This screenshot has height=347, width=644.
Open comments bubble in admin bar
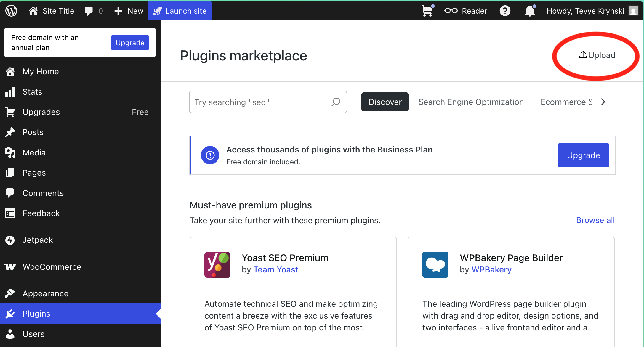(89, 11)
